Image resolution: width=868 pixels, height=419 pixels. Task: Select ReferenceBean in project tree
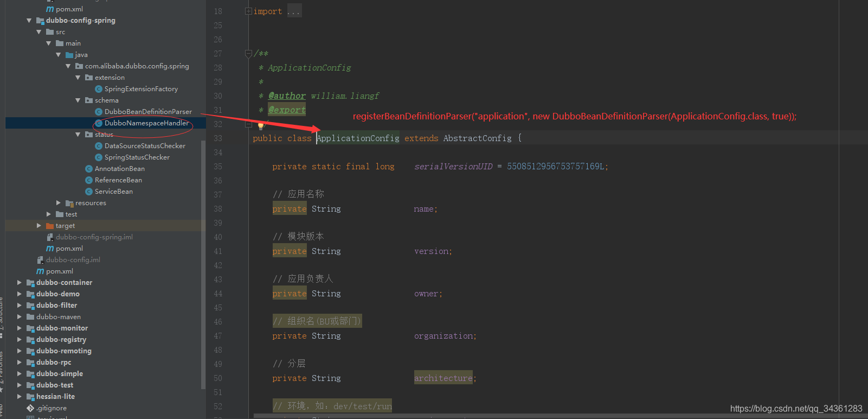click(x=118, y=180)
